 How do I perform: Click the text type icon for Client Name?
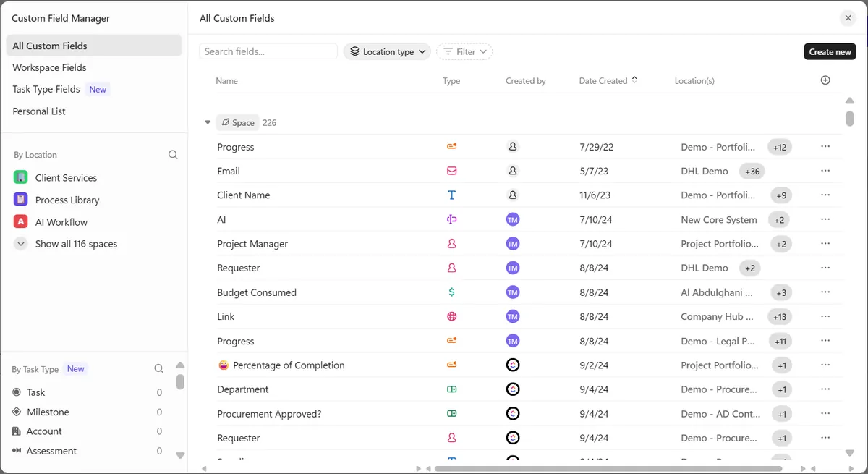click(x=452, y=195)
